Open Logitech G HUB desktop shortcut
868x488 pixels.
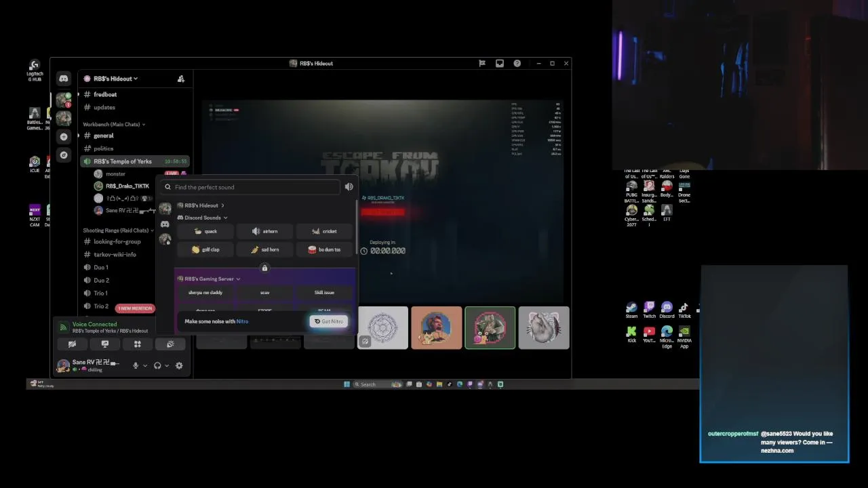click(x=35, y=70)
